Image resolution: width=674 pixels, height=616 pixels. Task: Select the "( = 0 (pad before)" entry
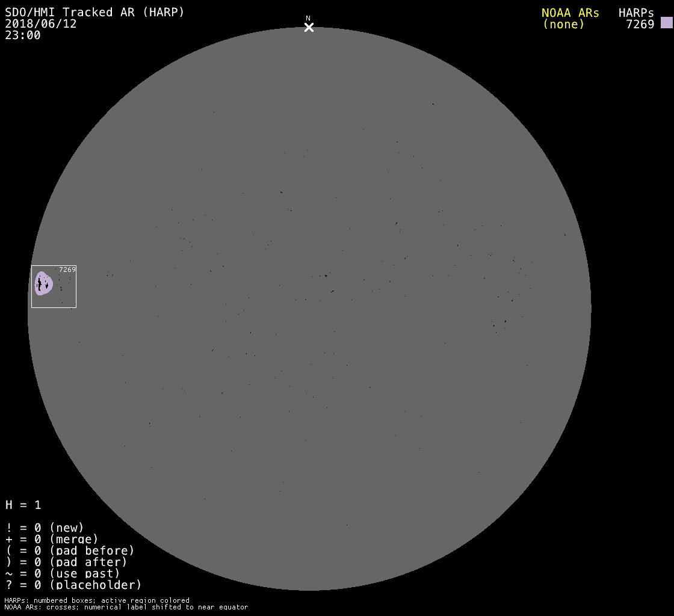(x=70, y=550)
